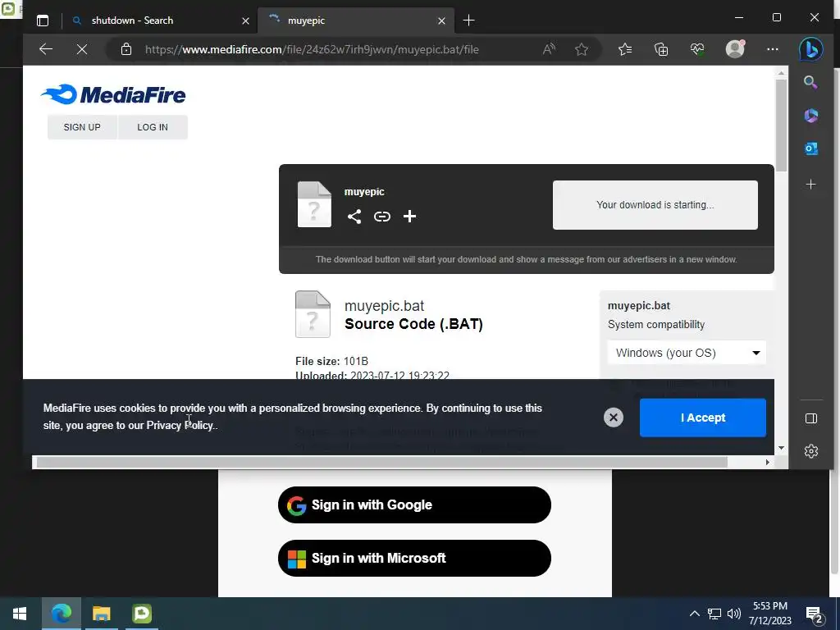
Task: Sign in with Google button
Action: tap(414, 504)
